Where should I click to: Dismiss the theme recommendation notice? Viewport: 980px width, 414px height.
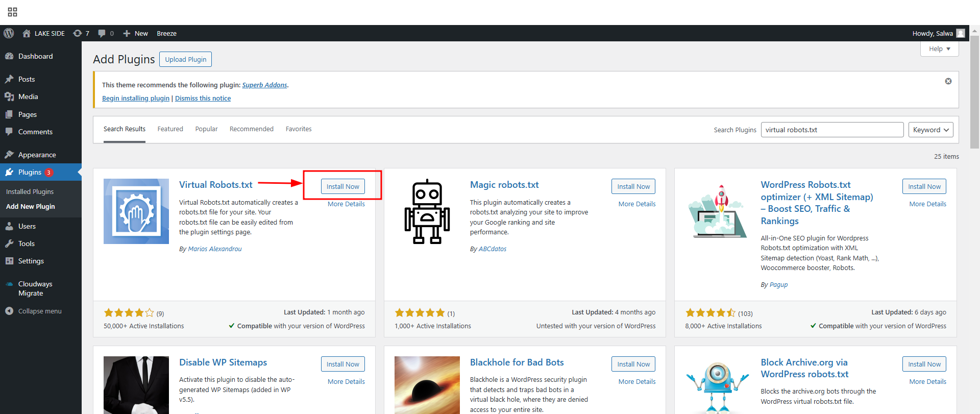[x=948, y=81]
